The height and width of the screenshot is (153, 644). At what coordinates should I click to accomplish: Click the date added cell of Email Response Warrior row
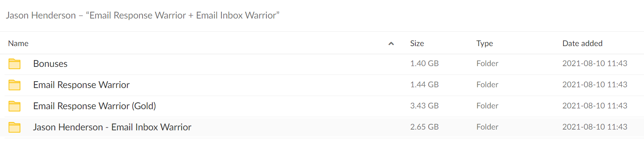coord(595,85)
